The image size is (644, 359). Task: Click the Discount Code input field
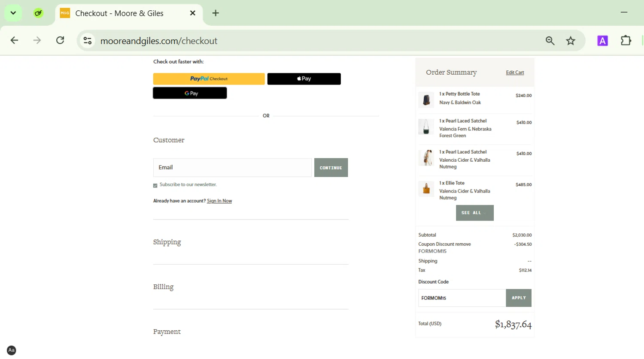(x=462, y=298)
